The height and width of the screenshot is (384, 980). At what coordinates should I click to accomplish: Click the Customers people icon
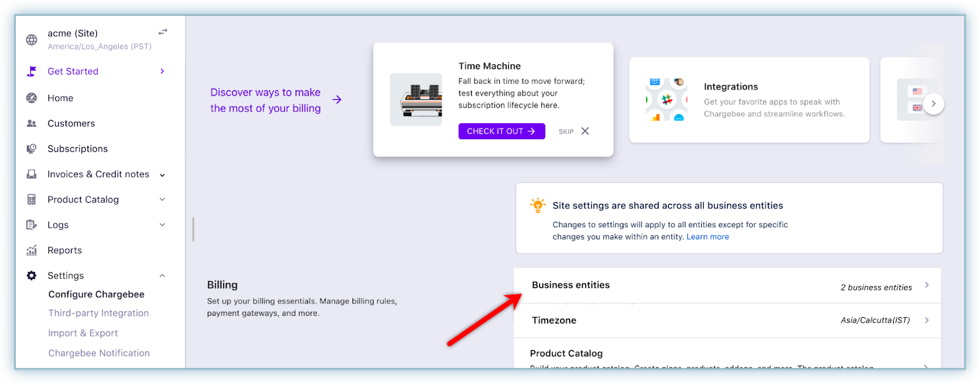click(32, 124)
